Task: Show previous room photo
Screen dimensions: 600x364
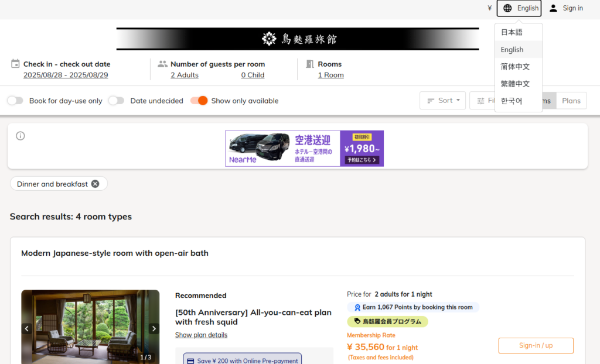Action: click(x=27, y=328)
